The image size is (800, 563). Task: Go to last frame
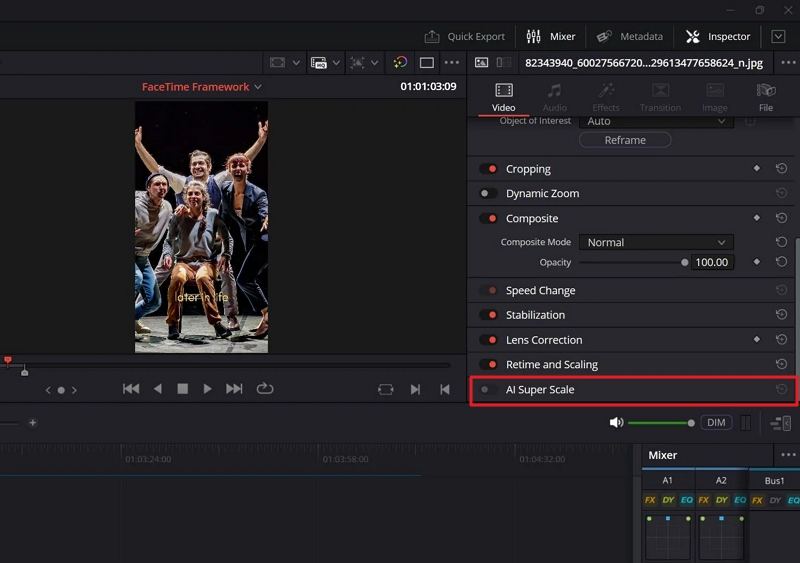click(x=234, y=389)
